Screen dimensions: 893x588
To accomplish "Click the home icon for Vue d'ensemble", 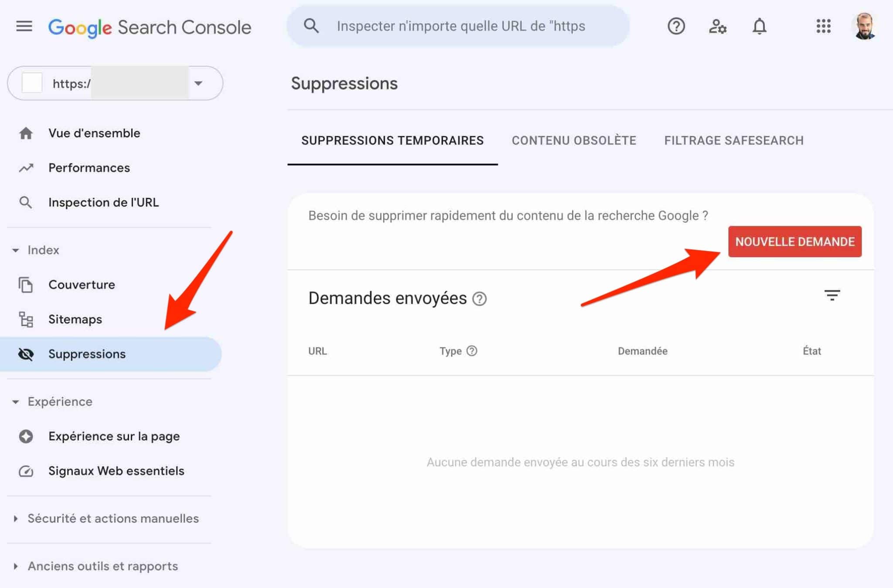I will [x=26, y=133].
